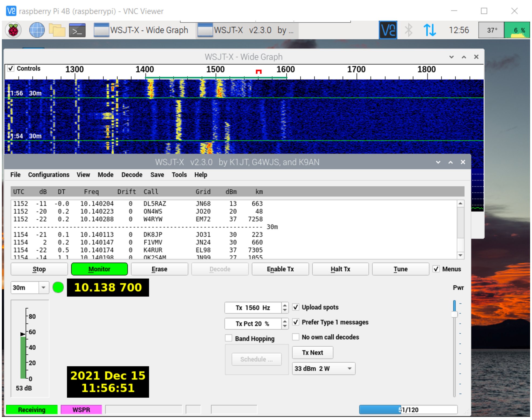Click the 2021 Dec 15 date-time display
Screen dimensions: 532x420
(108, 382)
